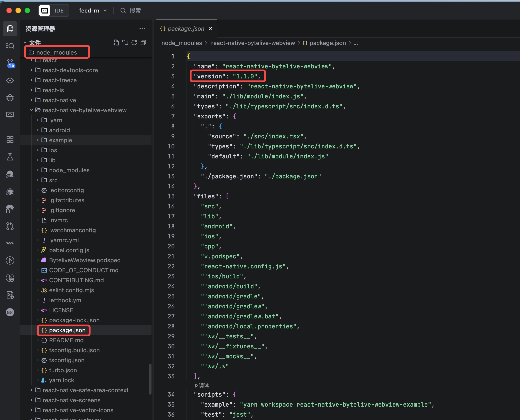This screenshot has height=420, width=520.
Task: Click react-native-bytelive-webview in the breadcrumb
Action: (253, 43)
